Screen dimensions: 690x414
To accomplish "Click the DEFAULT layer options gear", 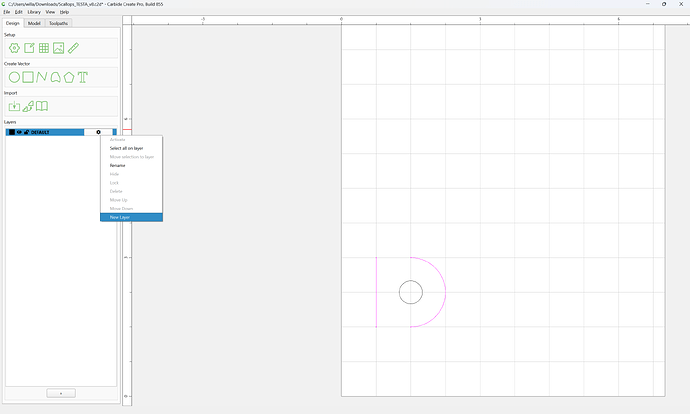I will point(98,132).
